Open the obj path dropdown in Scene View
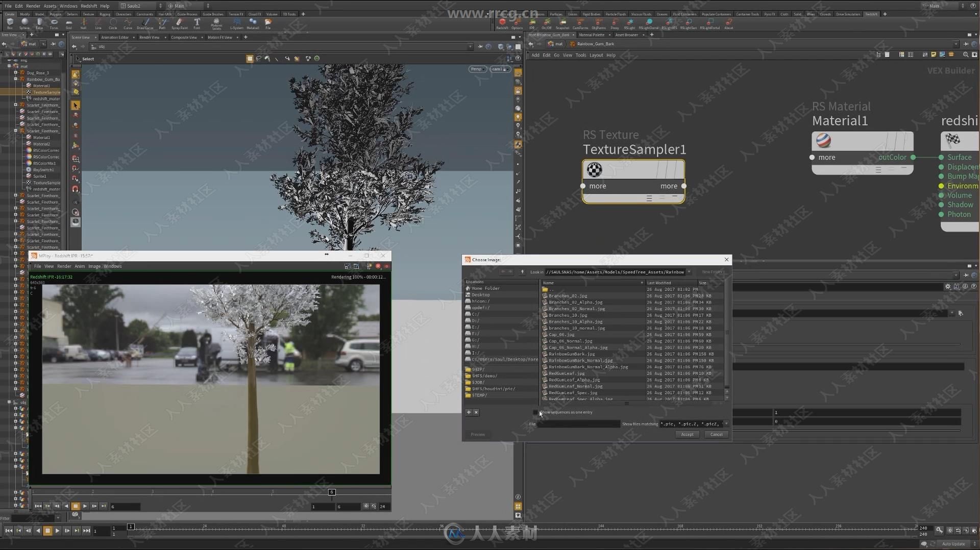The height and width of the screenshot is (550, 980). click(470, 46)
